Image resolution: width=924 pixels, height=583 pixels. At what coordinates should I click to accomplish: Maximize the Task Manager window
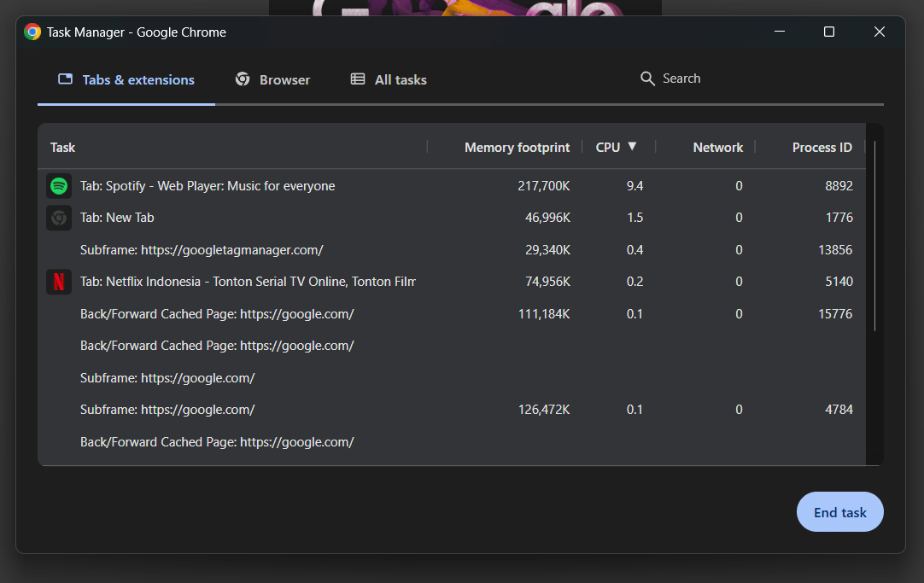coord(828,32)
